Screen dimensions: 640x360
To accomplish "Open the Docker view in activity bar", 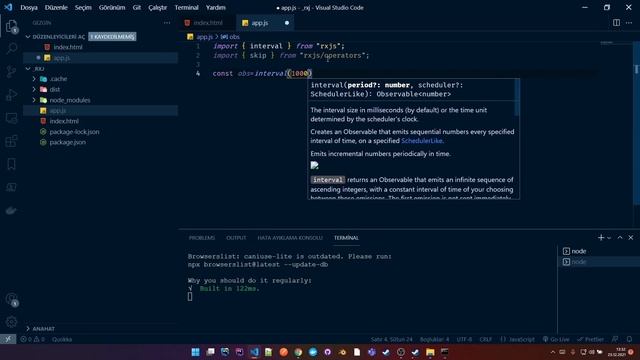I will pos(11,211).
